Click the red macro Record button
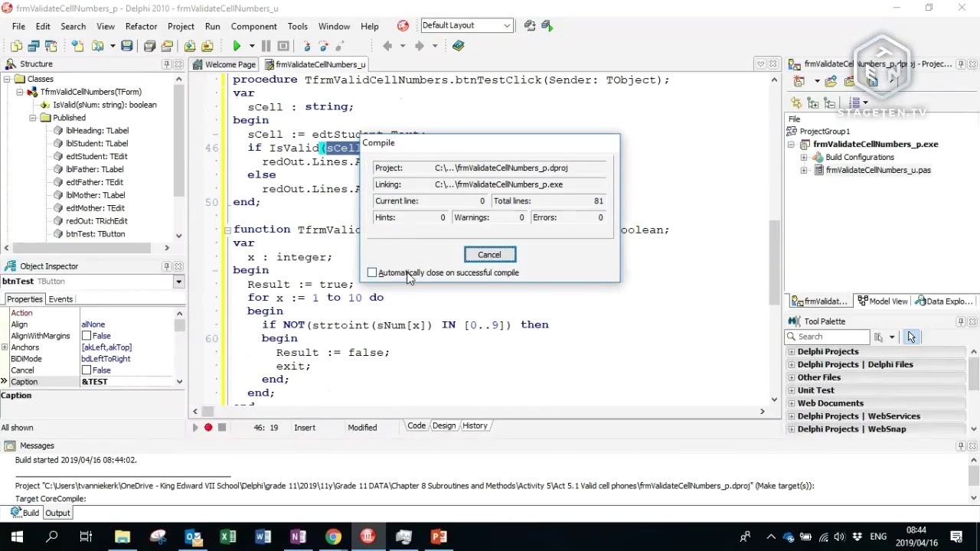The width and height of the screenshot is (980, 551). 208,427
